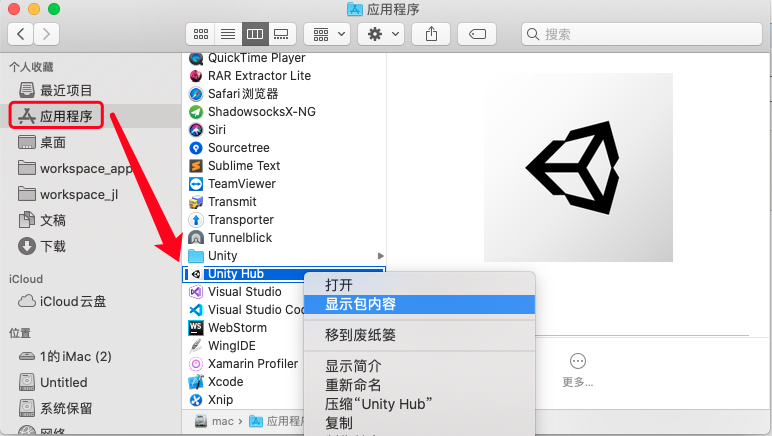Switch to gallery view
772x436 pixels.
[x=282, y=34]
